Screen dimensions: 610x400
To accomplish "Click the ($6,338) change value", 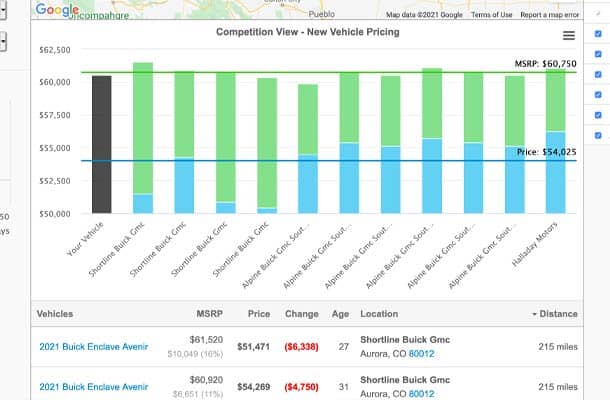I will [301, 347].
